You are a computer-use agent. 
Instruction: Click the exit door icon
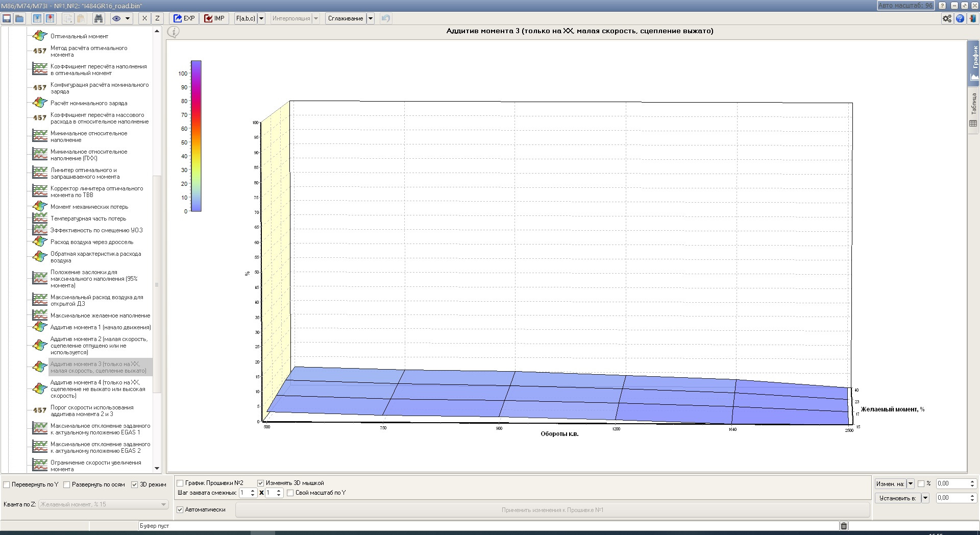pos(972,18)
